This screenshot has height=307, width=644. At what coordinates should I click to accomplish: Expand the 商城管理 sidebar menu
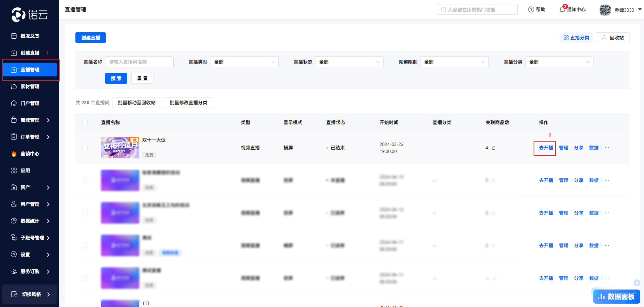[30, 120]
